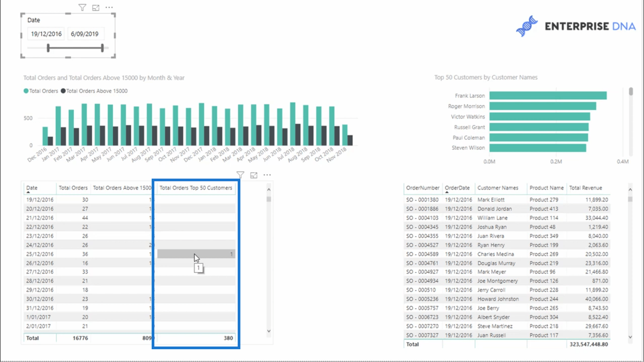Screen dimensions: 644x362
Task: Select the Paul Coleman bar
Action: click(539, 138)
